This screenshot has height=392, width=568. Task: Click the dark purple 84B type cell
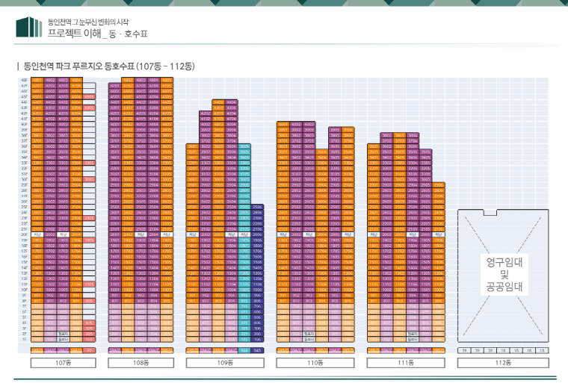click(257, 349)
